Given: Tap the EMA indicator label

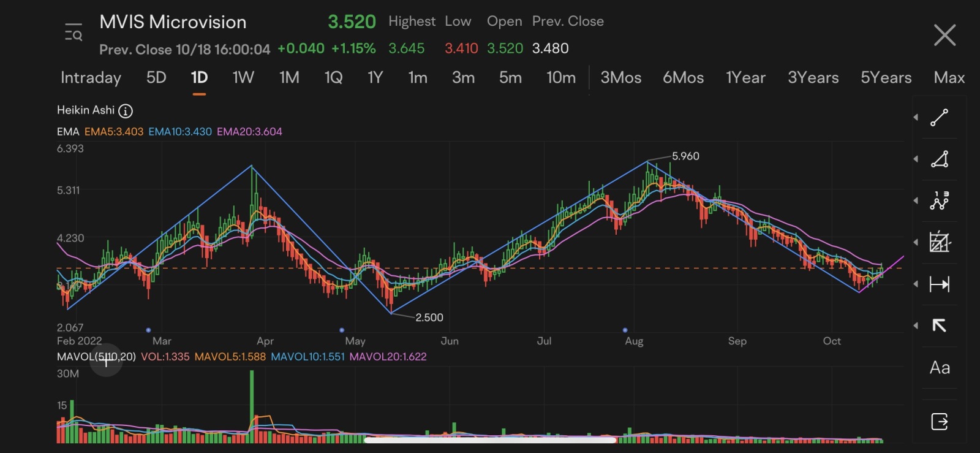Looking at the screenshot, I should (x=68, y=132).
